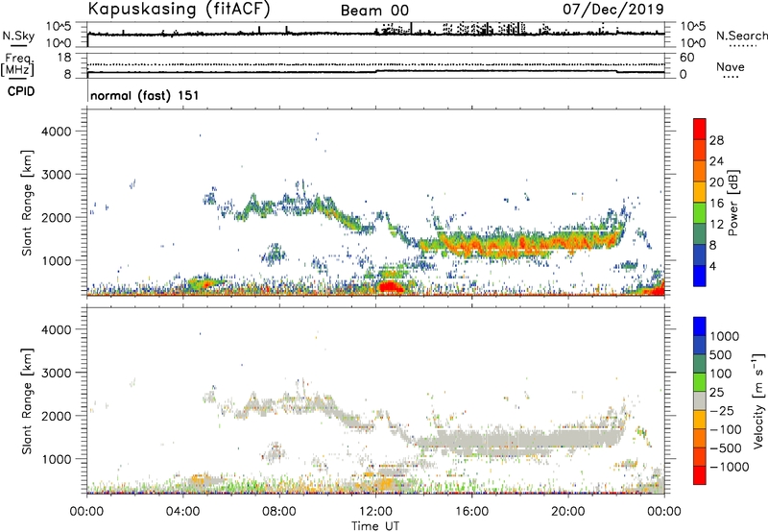Select the orange 20–24 dB Power colorbar segment

click(699, 171)
